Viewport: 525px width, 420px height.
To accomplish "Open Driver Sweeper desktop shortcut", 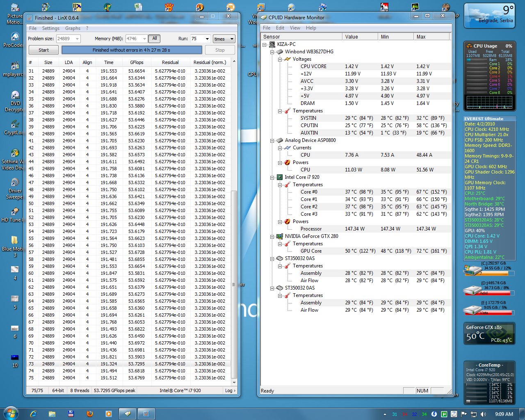I will (x=15, y=188).
